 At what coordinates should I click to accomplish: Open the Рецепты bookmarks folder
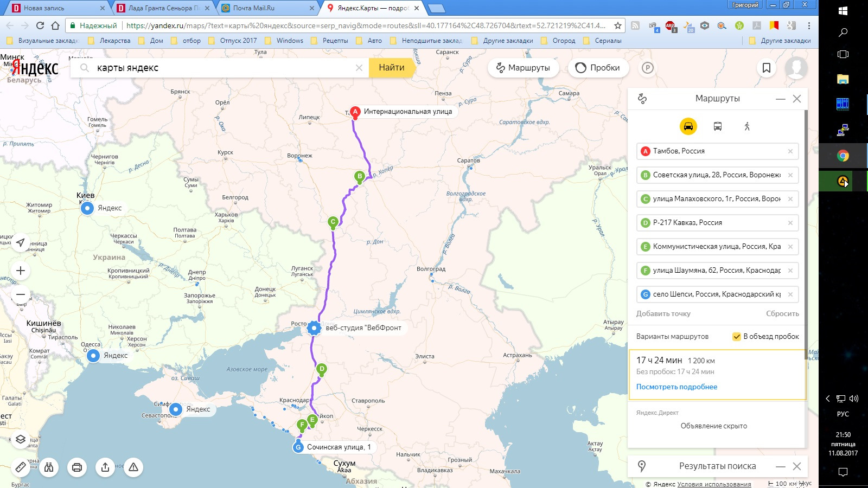[329, 41]
